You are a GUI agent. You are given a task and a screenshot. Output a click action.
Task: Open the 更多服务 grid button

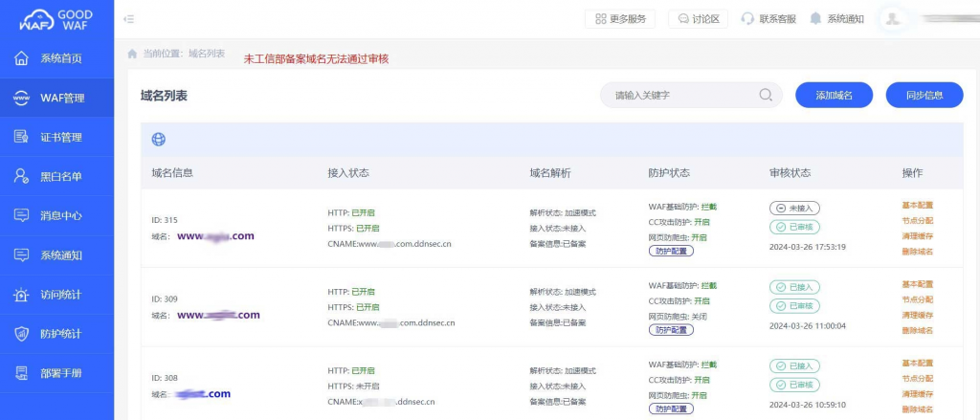(620, 19)
